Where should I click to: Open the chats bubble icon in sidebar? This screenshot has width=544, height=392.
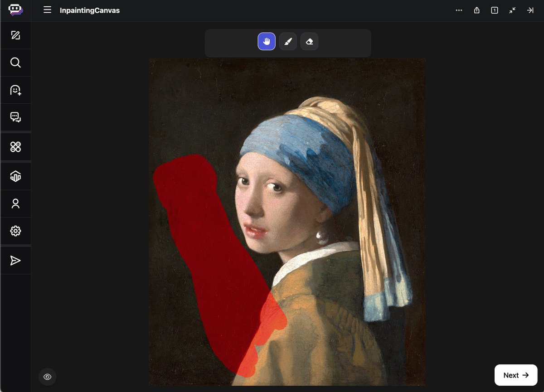tap(15, 117)
